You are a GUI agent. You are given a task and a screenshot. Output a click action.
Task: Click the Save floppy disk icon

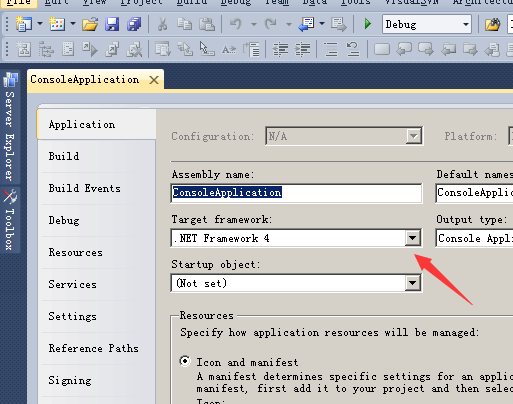click(112, 24)
